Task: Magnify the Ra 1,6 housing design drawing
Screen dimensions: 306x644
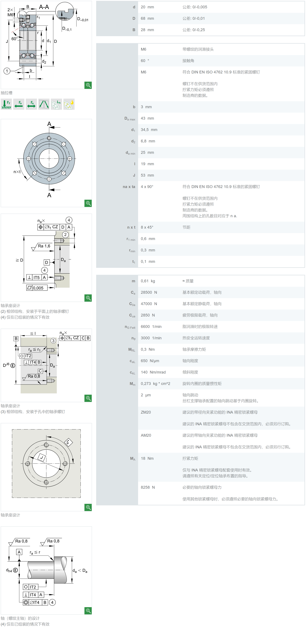Action: (88, 298)
